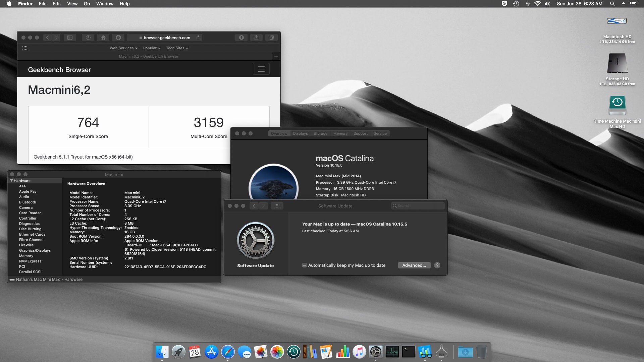
Task: Select Bluetooth in System Information sidebar
Action: pos(28,202)
